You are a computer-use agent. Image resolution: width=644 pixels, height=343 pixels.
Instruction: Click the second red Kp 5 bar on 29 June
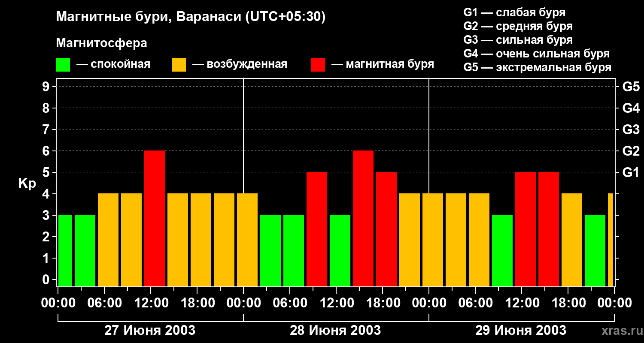click(x=549, y=229)
